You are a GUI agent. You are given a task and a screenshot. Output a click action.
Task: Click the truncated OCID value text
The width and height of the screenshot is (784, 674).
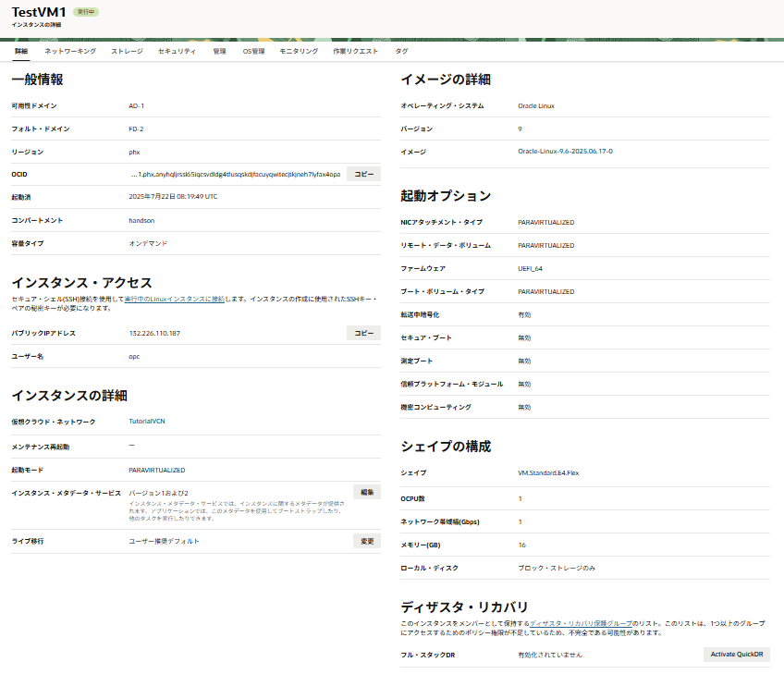tap(236, 174)
